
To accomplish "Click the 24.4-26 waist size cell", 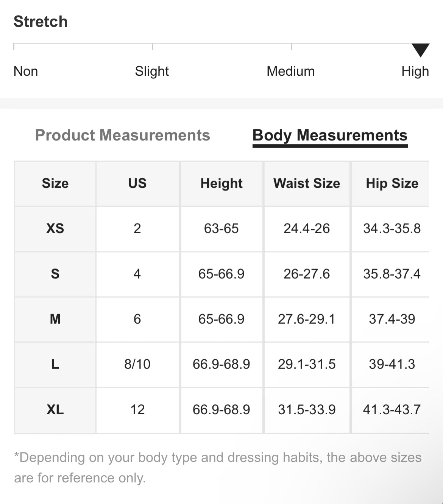I will click(307, 228).
